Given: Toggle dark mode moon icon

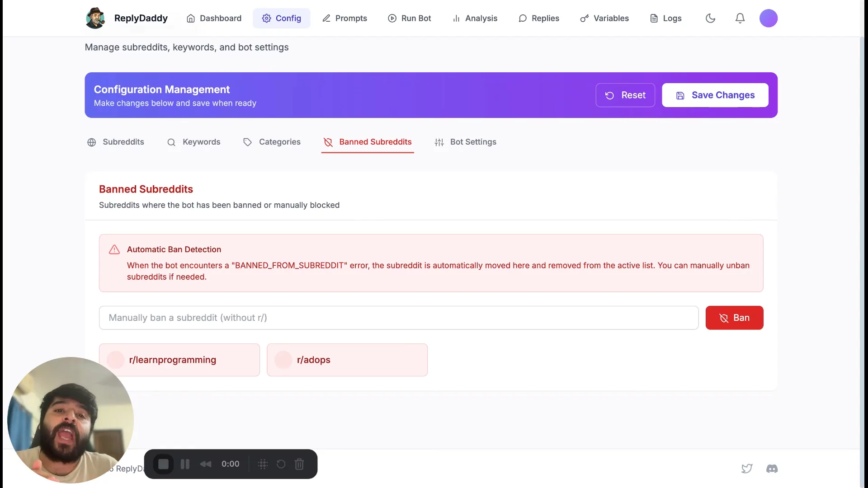Looking at the screenshot, I should 710,18.
